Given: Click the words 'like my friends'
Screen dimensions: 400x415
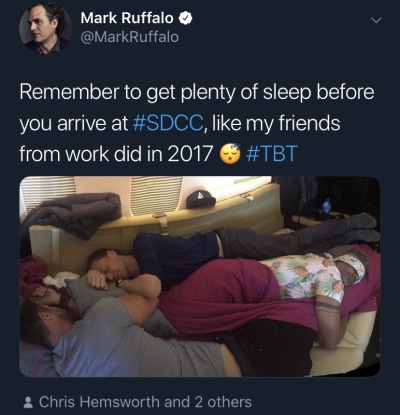Looking at the screenshot, I should click(276, 123).
